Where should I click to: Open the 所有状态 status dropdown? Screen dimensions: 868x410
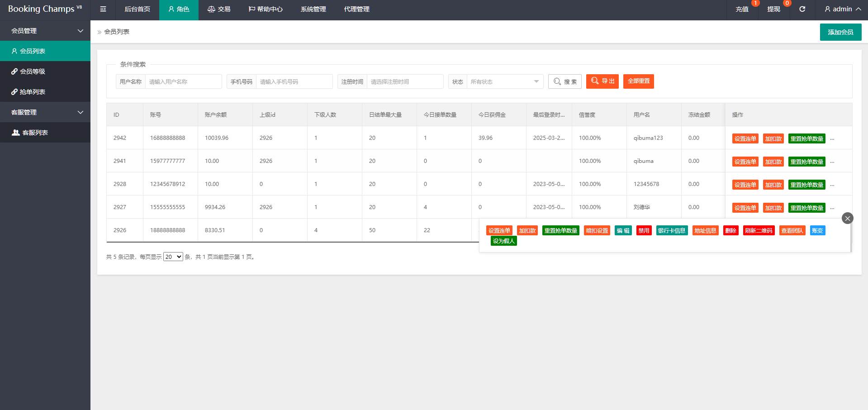click(504, 81)
